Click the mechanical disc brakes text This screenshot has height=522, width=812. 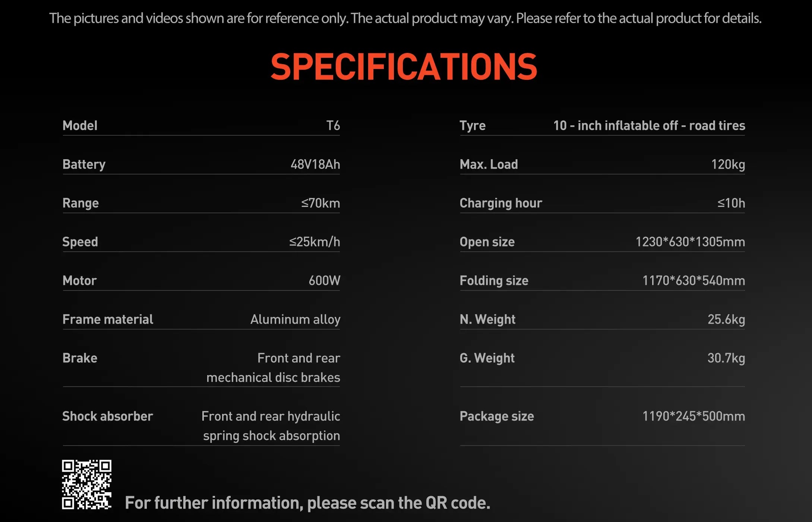[273, 378]
